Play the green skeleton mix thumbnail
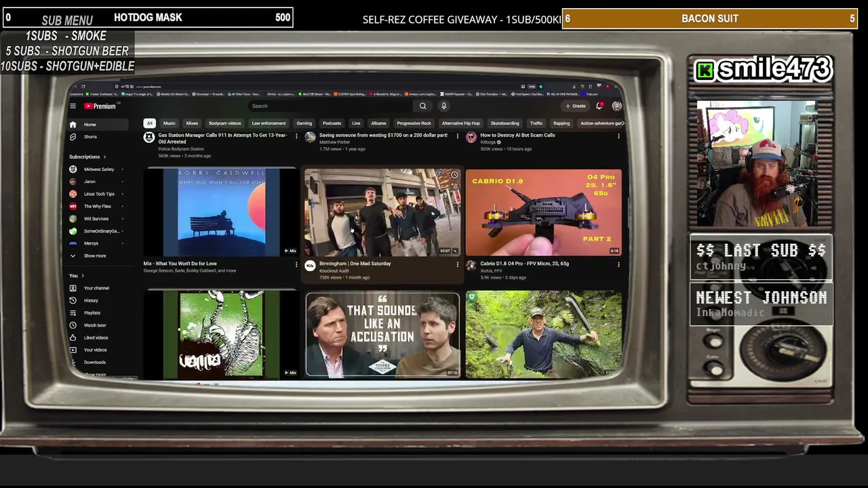The height and width of the screenshot is (488, 868). point(220,334)
